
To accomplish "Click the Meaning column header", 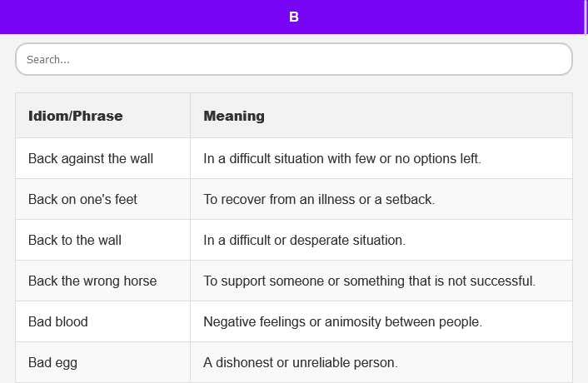I will (x=381, y=116).
